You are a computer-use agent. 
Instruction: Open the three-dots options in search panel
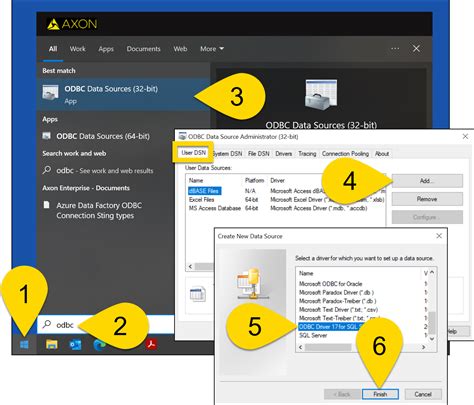[395, 49]
